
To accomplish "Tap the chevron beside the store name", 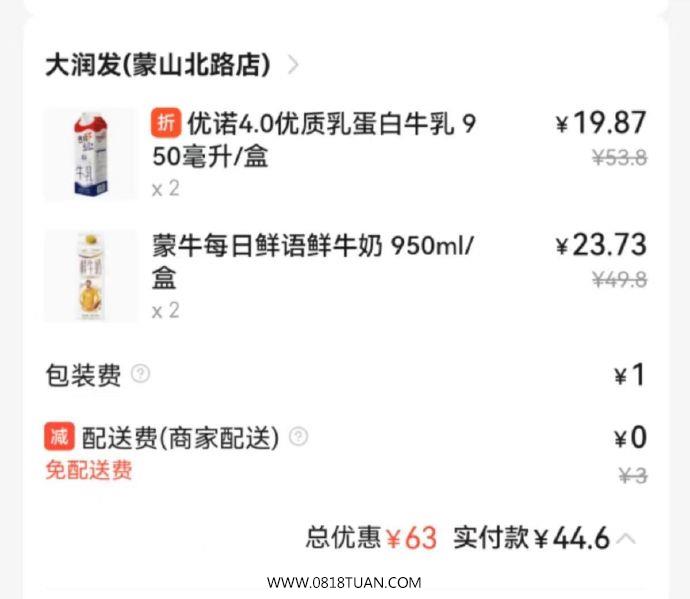I will pyautogui.click(x=293, y=65).
